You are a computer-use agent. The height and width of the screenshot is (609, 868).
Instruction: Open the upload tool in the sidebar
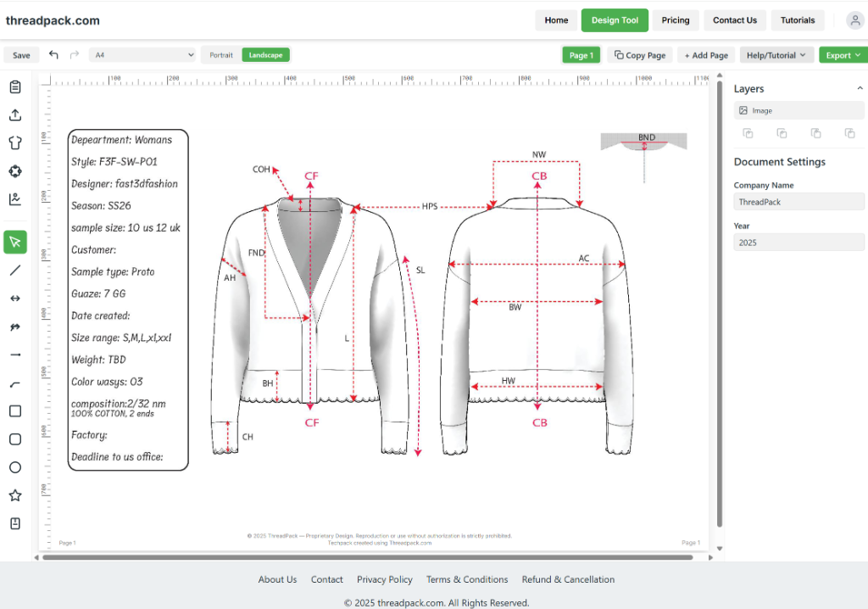tap(15, 115)
